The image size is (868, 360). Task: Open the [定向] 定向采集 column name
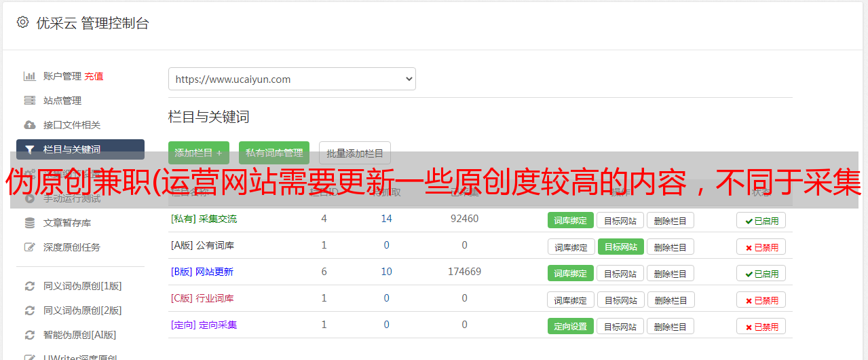pyautogui.click(x=204, y=325)
